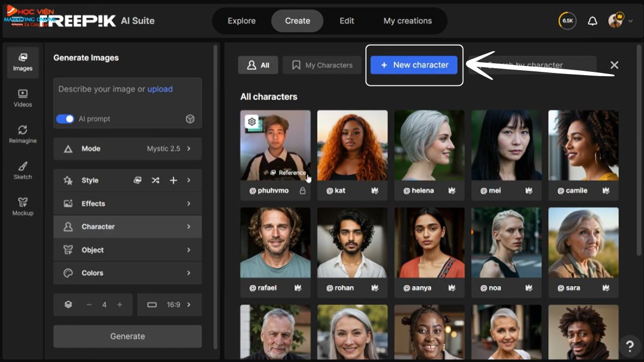Select the sara character thumbnail

(x=583, y=242)
